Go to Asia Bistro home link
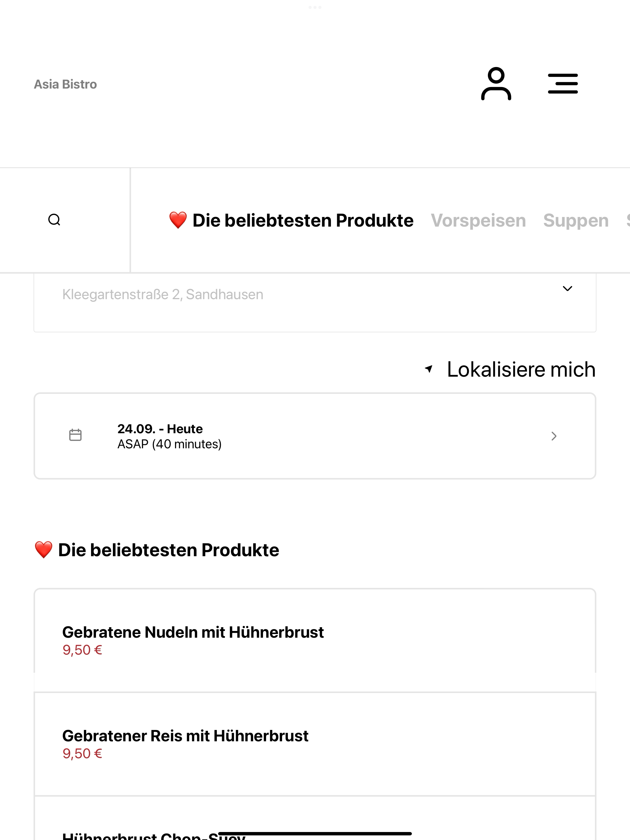Viewport: 630px width, 840px height. (x=65, y=84)
